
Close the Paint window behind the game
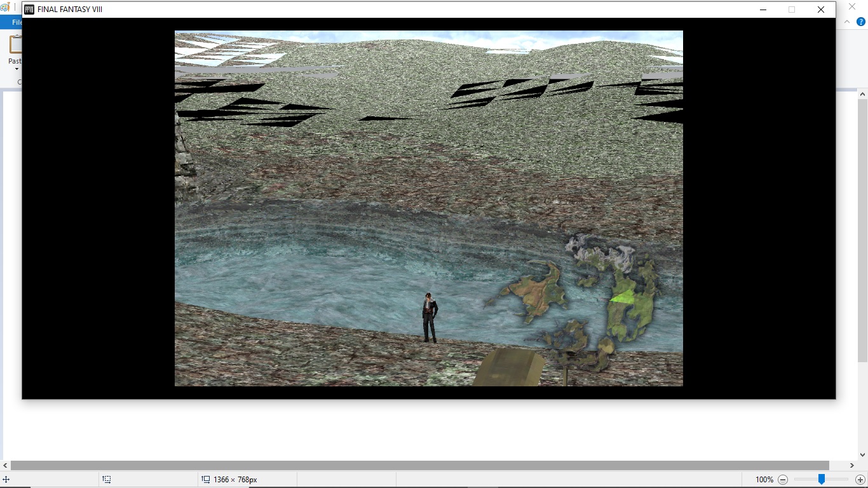pyautogui.click(x=853, y=7)
